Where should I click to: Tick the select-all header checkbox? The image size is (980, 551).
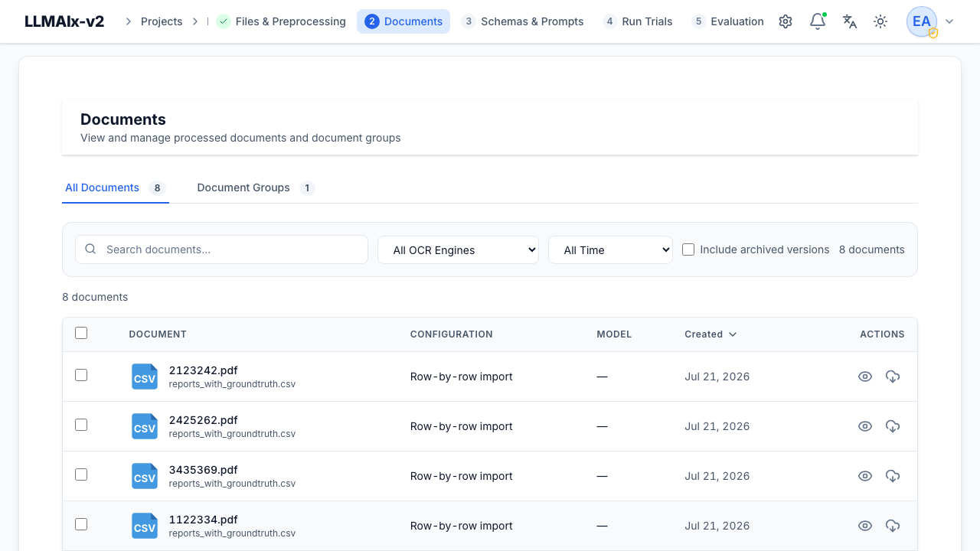coord(81,333)
